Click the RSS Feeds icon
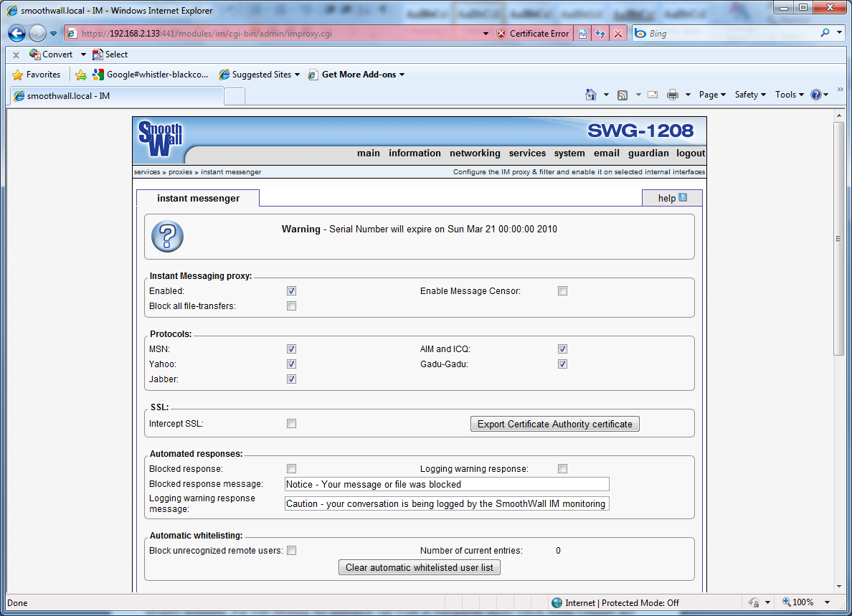Screen dimensions: 852x616 tap(623, 95)
